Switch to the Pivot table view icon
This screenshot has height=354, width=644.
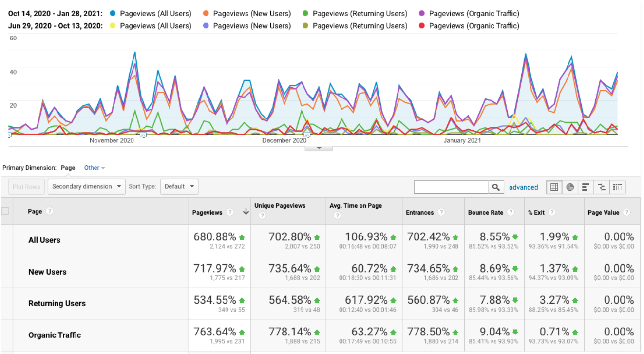pyautogui.click(x=618, y=187)
